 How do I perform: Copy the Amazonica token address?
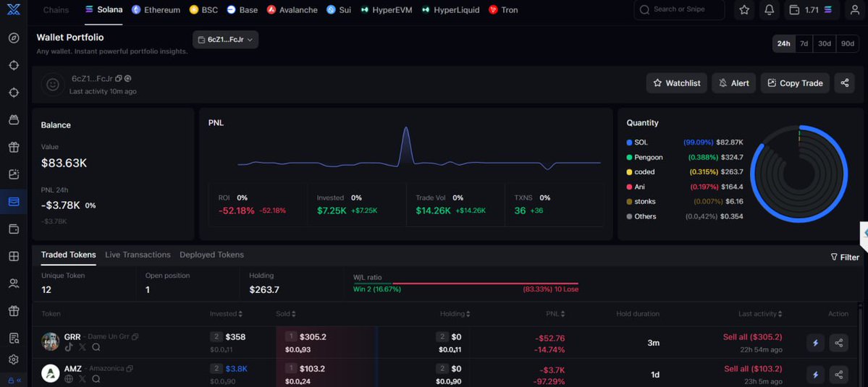click(x=130, y=368)
